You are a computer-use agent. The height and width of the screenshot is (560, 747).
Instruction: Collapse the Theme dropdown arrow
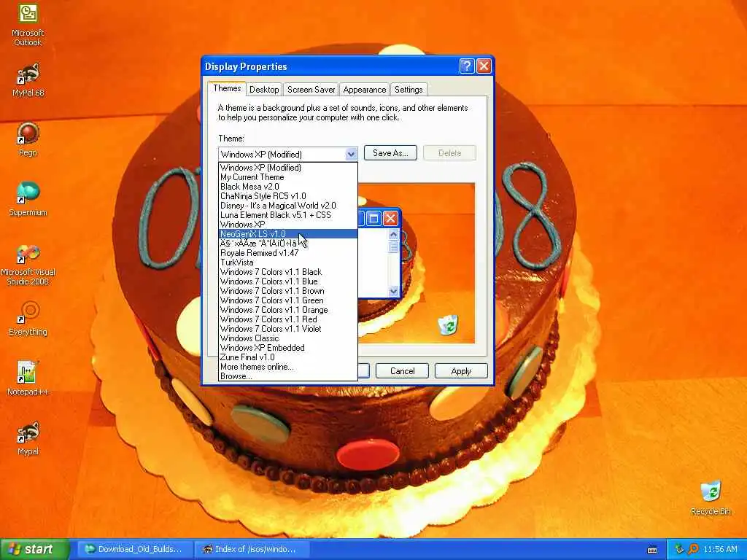point(351,154)
